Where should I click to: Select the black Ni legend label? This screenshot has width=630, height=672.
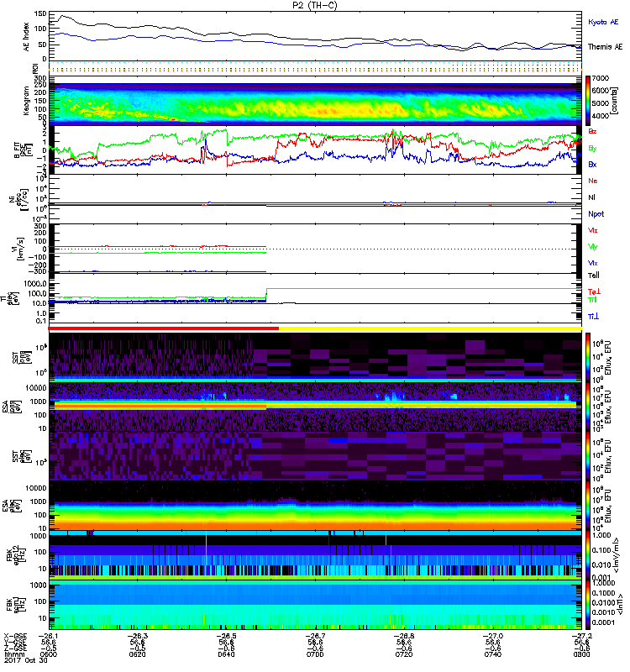(591, 197)
